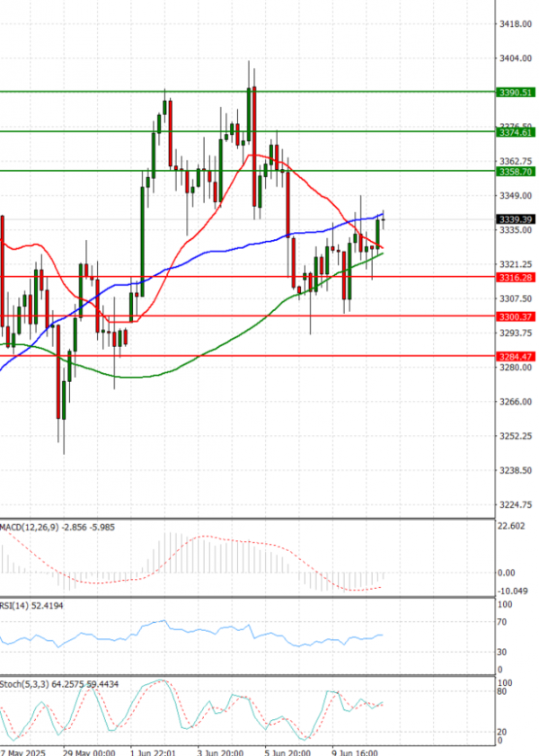Click the 3224.75 price axis value
This screenshot has height=756, width=539.
click(516, 504)
